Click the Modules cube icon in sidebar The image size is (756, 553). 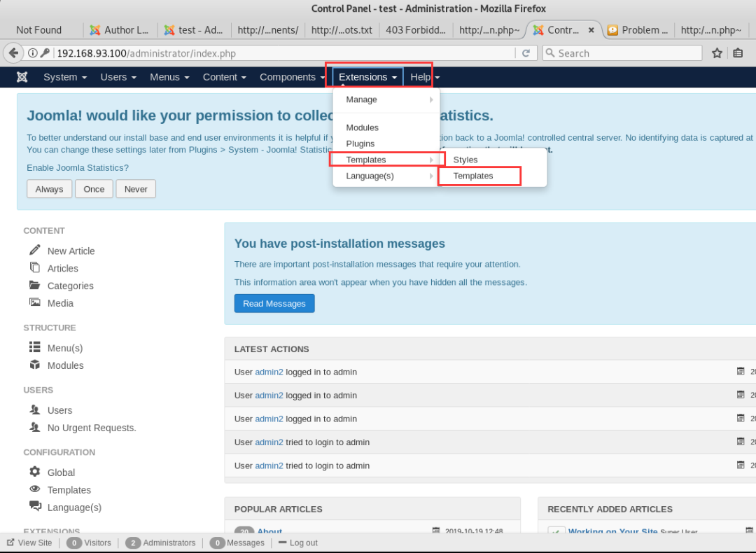(35, 365)
